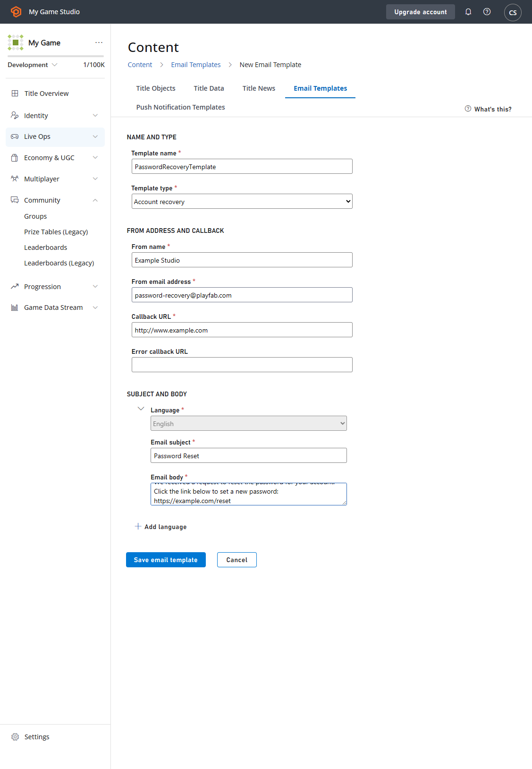Expand the Multiplayer section chevron
Screen dimensions: 532x769
pyautogui.click(x=95, y=179)
